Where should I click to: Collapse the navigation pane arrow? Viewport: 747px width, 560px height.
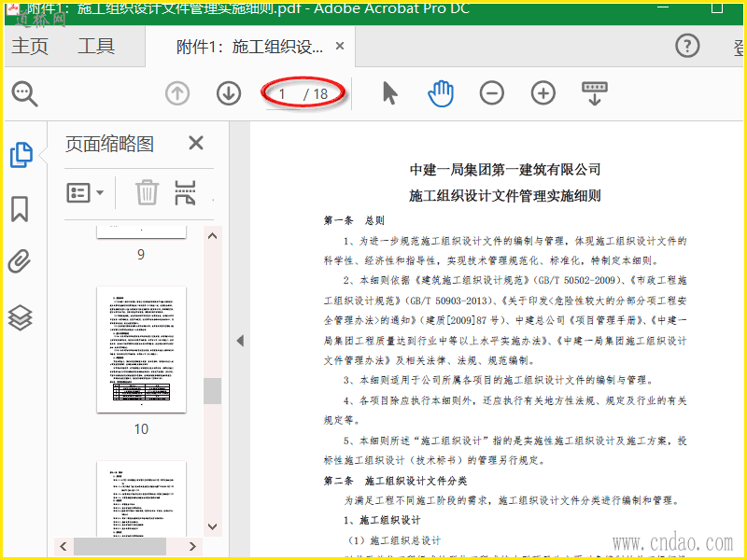click(240, 341)
